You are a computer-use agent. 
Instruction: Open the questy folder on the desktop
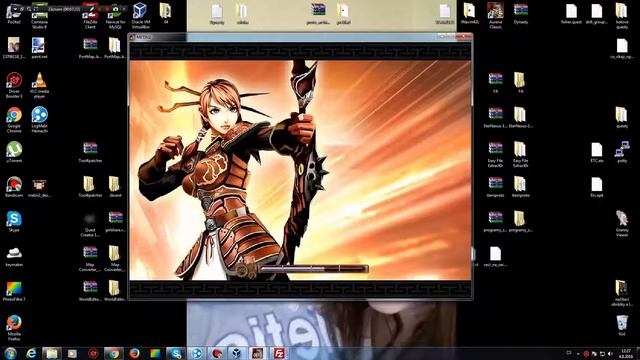click(622, 118)
